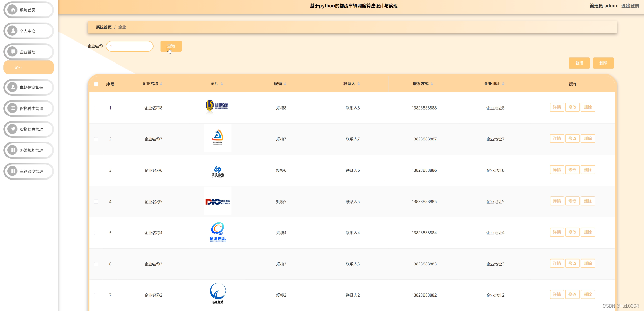Open 企业管理 via its chat bubble icon
The width and height of the screenshot is (644, 311).
pos(13,51)
